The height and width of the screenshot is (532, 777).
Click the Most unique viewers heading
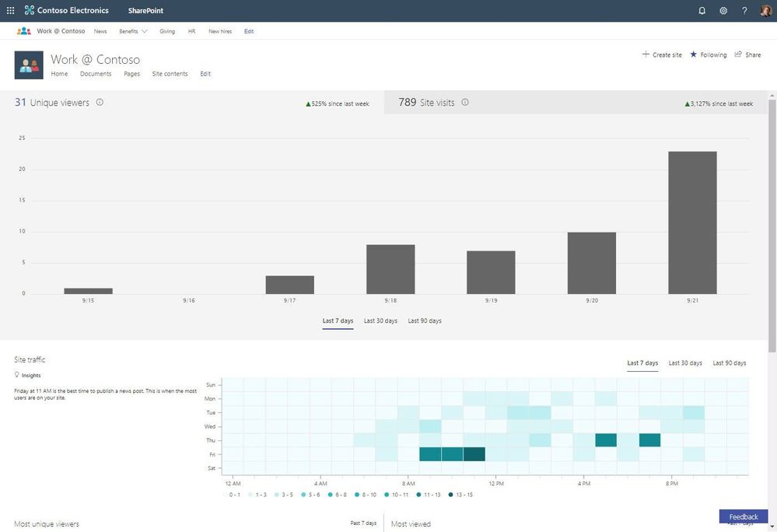coord(47,524)
